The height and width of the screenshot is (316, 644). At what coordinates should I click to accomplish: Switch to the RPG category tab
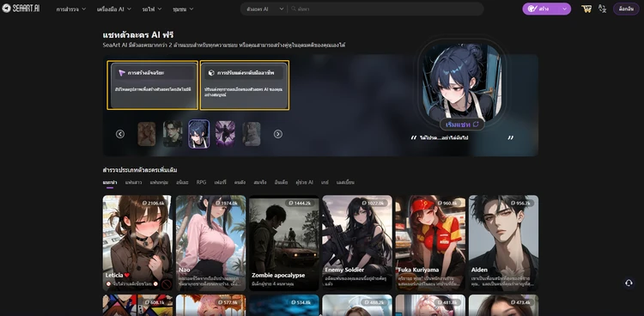pyautogui.click(x=201, y=182)
